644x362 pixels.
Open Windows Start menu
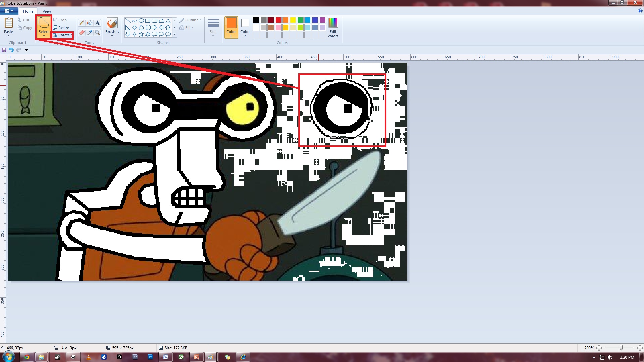8,357
